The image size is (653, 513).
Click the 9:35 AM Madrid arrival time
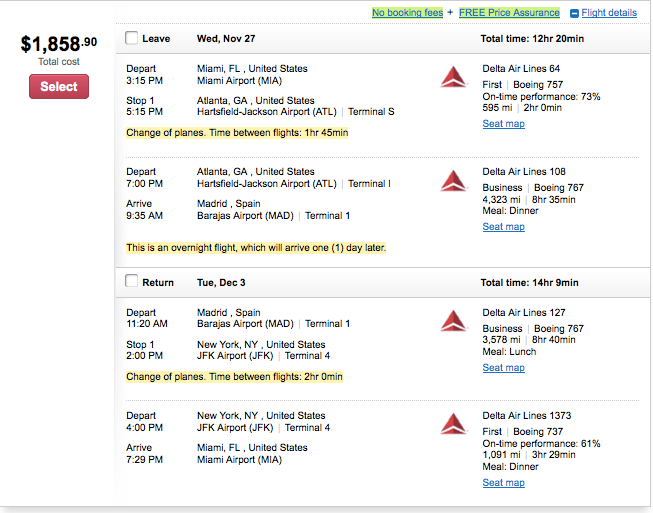(x=144, y=216)
